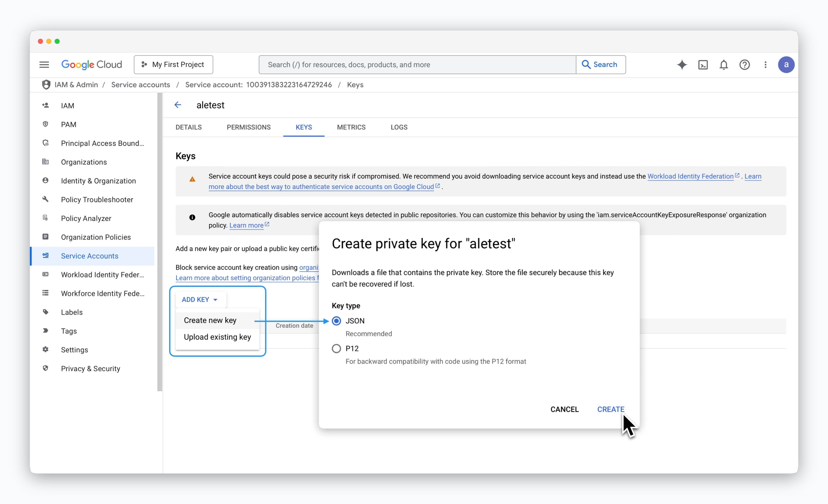
Task: Open the My First Project selector
Action: [x=173, y=64]
